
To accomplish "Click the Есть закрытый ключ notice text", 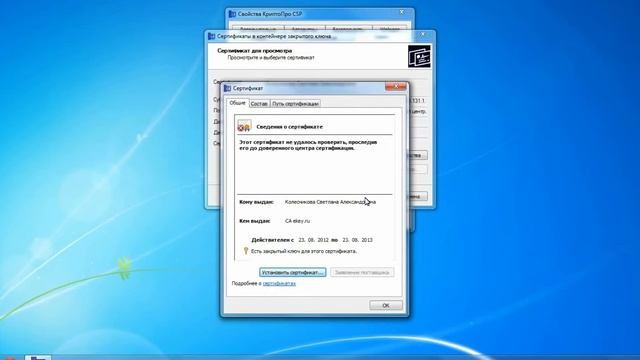I will [x=304, y=251].
